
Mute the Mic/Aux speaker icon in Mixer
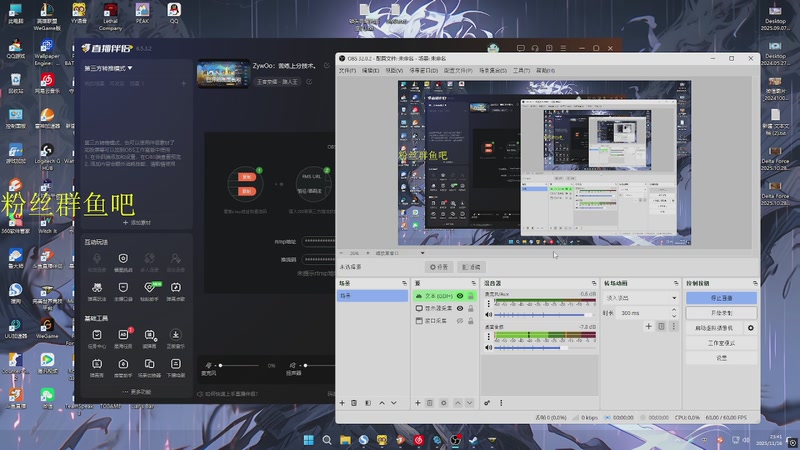point(488,315)
